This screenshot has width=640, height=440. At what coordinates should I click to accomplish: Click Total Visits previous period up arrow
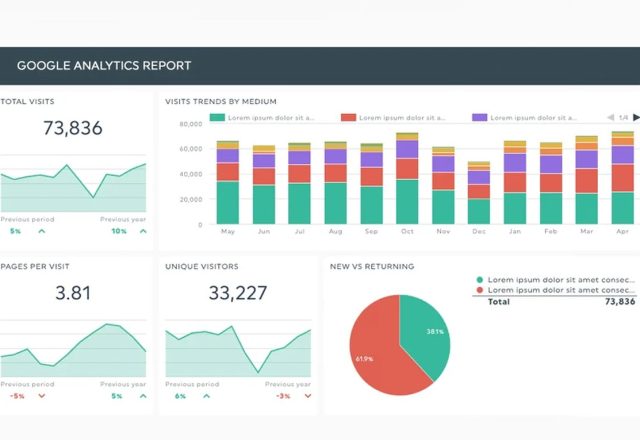coord(42,231)
